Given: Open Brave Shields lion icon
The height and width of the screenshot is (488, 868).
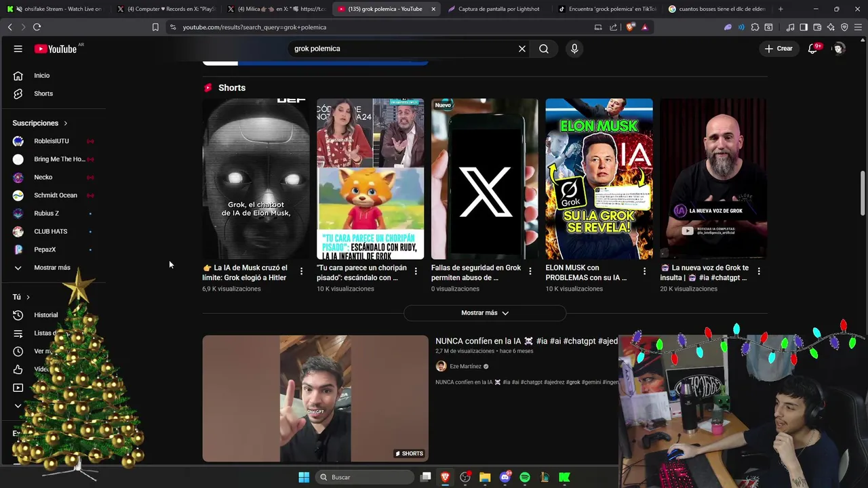Looking at the screenshot, I should [631, 27].
